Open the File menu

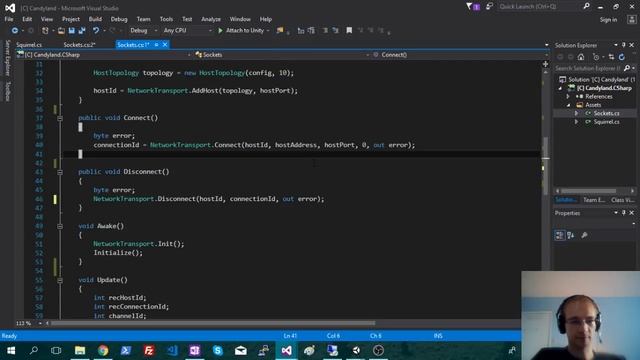click(9, 19)
